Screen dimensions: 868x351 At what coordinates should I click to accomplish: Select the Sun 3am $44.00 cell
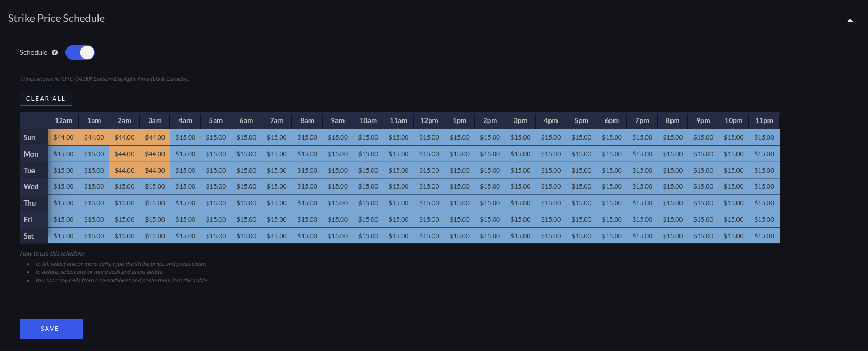pyautogui.click(x=155, y=137)
